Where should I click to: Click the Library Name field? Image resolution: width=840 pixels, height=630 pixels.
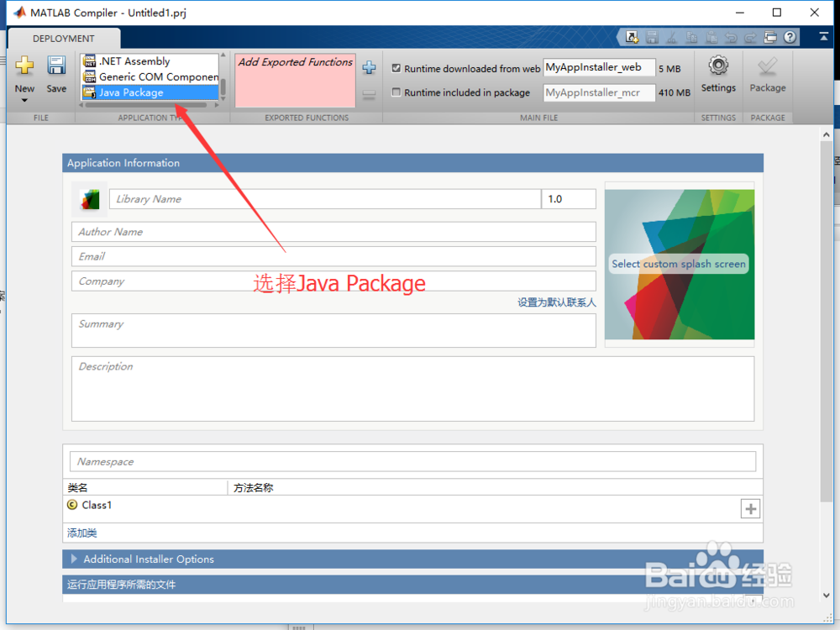coord(325,199)
